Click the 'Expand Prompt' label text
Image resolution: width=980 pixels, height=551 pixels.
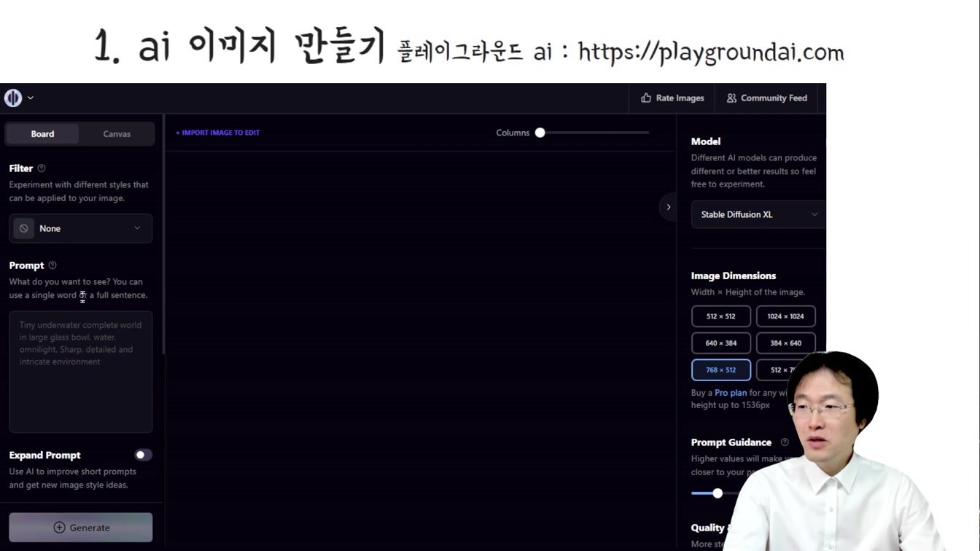tap(45, 456)
